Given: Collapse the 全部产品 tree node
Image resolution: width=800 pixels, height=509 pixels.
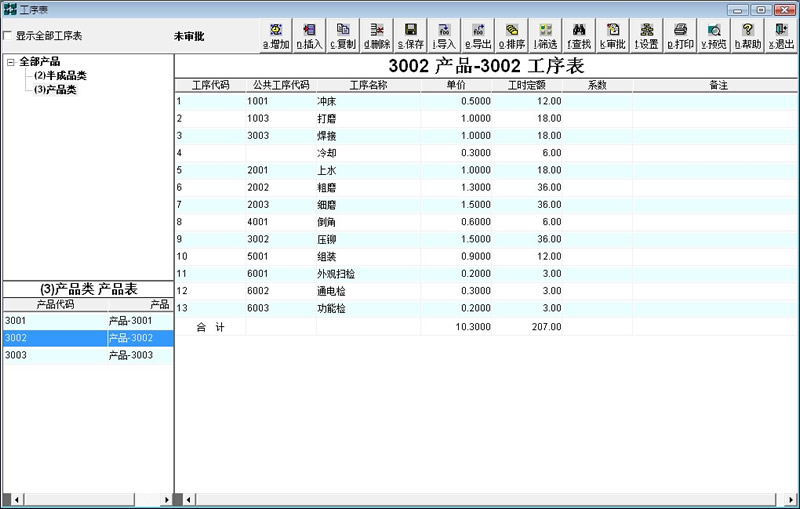Looking at the screenshot, I should click(x=11, y=62).
